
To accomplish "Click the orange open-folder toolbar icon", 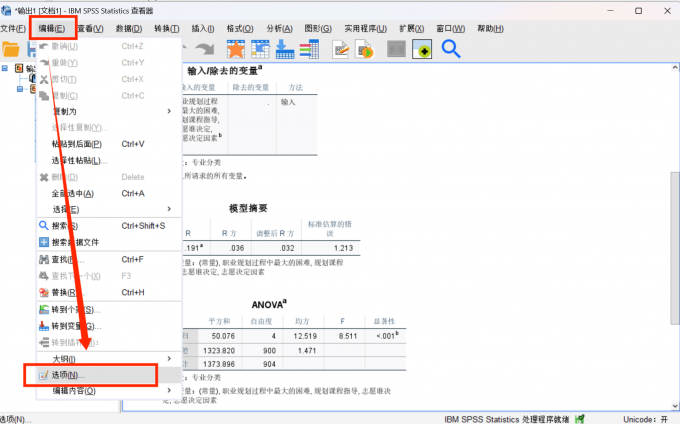I will (11, 49).
